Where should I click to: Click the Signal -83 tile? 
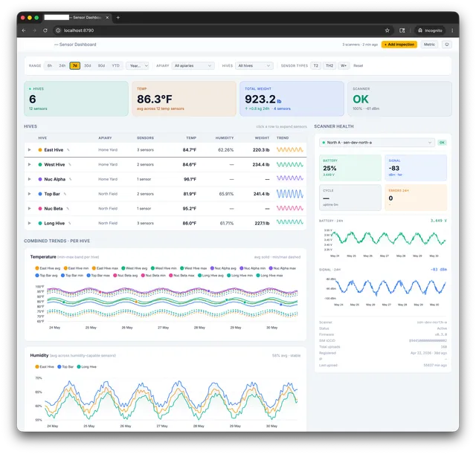416,168
